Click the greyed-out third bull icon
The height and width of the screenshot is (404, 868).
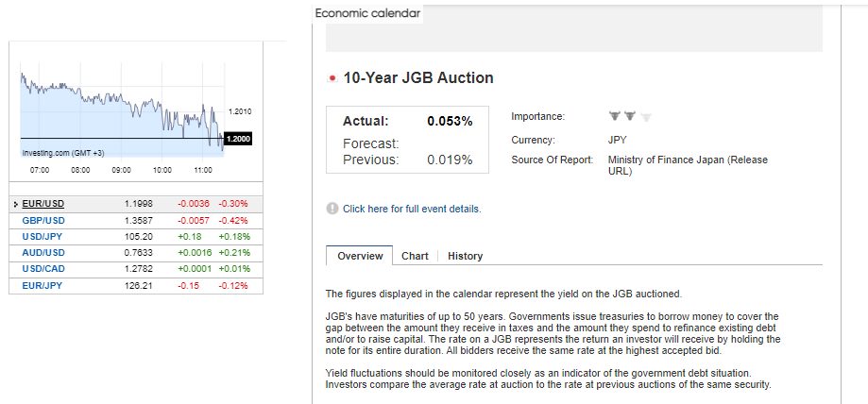[645, 117]
